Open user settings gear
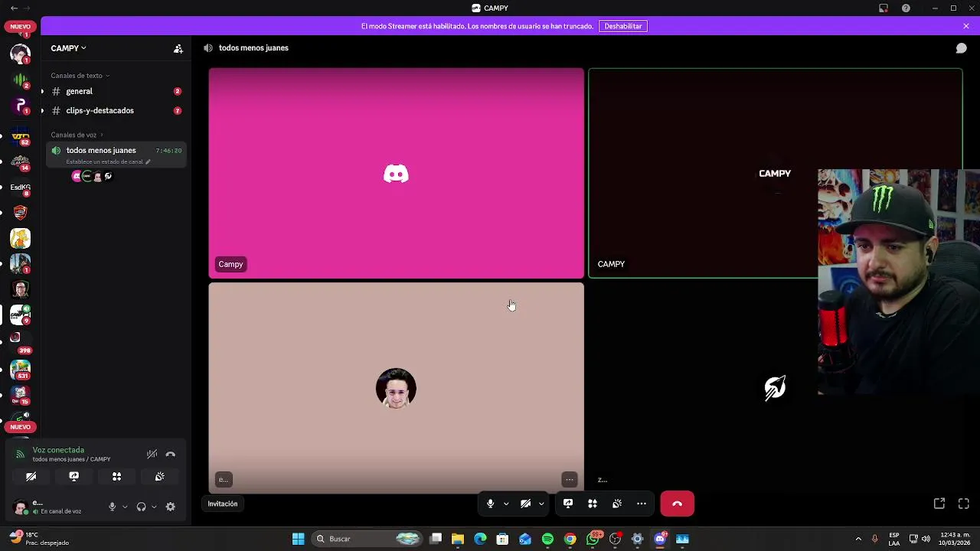This screenshot has width=980, height=551. coord(171,507)
